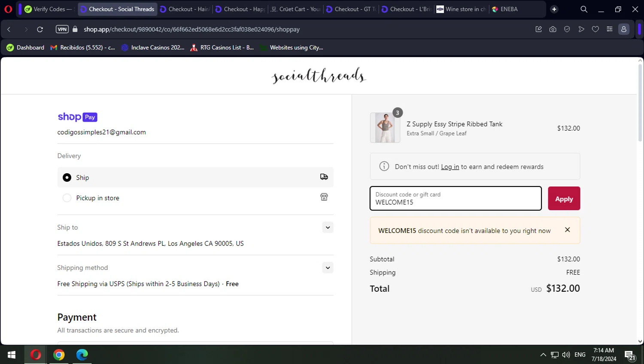Click the send/flow arrow icon
The height and width of the screenshot is (364, 644).
581,29
